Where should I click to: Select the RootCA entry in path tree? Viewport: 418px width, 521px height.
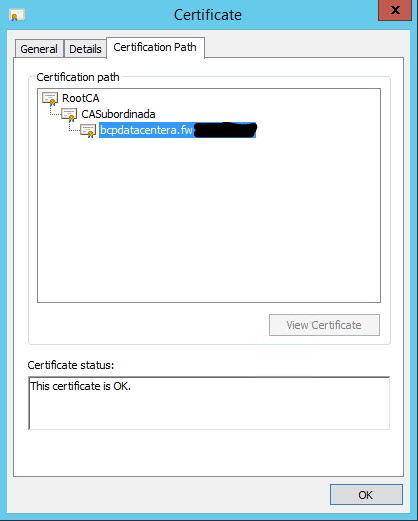[x=81, y=98]
